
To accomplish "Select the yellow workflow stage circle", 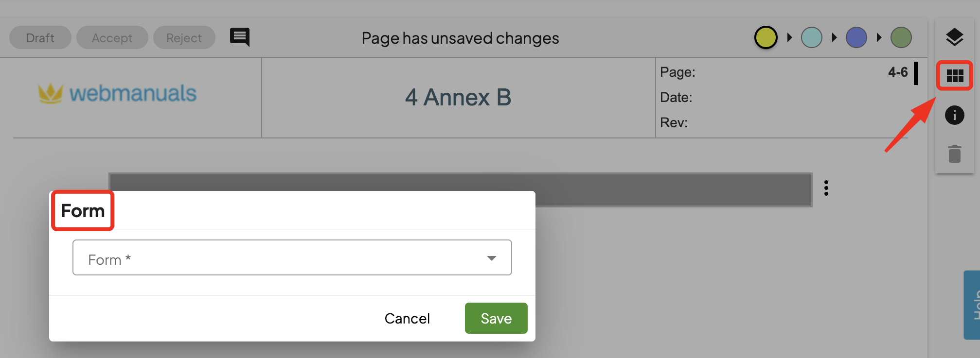I will 766,37.
